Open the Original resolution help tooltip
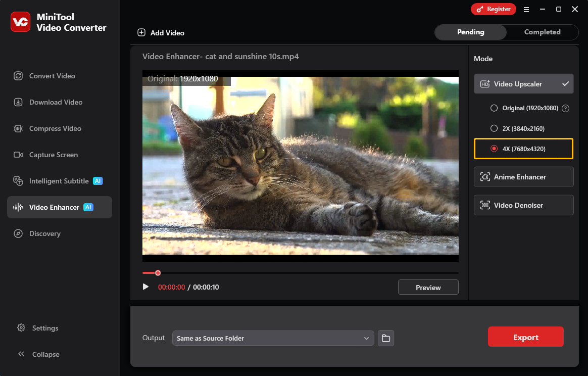The height and width of the screenshot is (376, 588). [565, 108]
